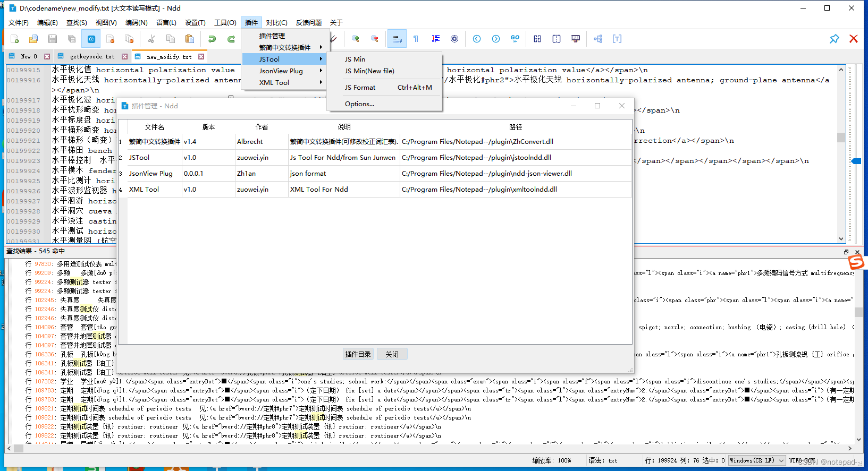Screen dimensions: 868x471
Task: Expand the XML Tool submenu
Action: 284,82
